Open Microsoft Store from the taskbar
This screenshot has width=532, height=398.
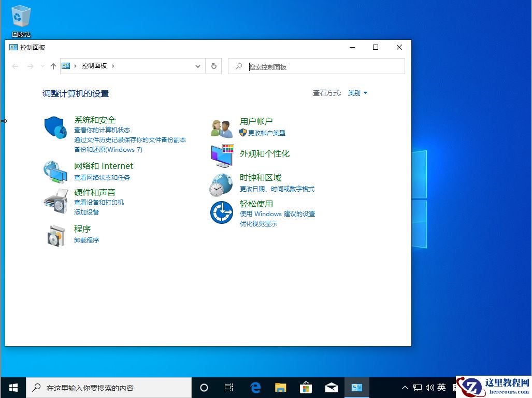point(306,387)
